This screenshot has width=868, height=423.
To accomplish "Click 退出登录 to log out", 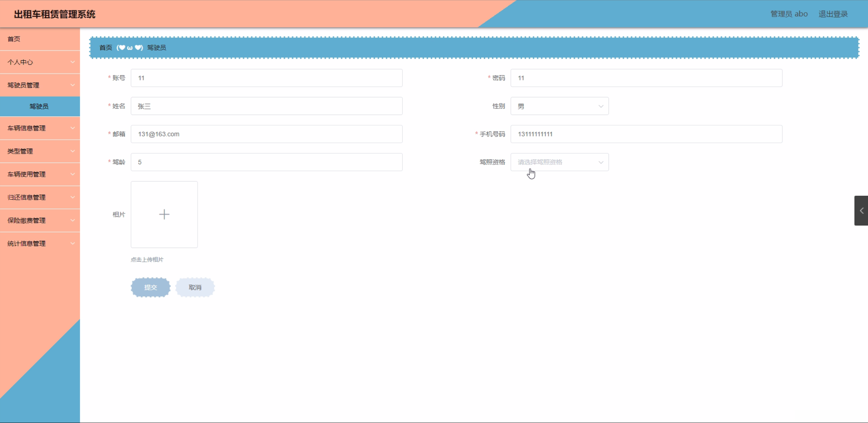I will [x=833, y=14].
